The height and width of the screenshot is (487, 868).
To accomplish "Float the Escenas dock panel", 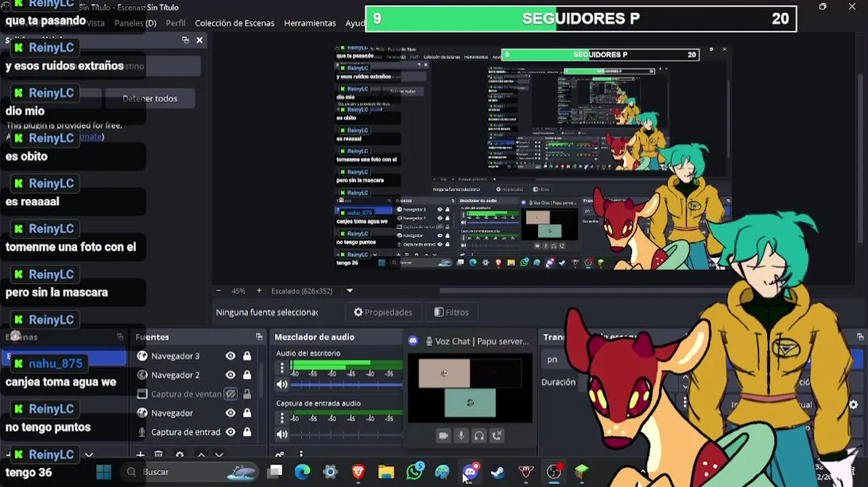I will point(120,337).
